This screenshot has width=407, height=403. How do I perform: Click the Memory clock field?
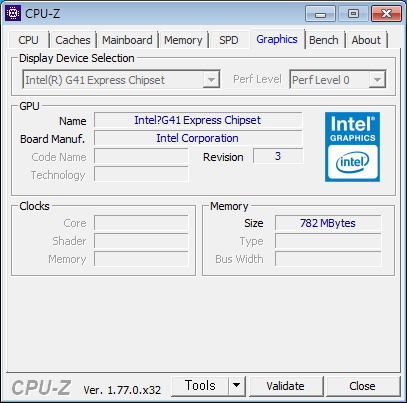(x=141, y=259)
